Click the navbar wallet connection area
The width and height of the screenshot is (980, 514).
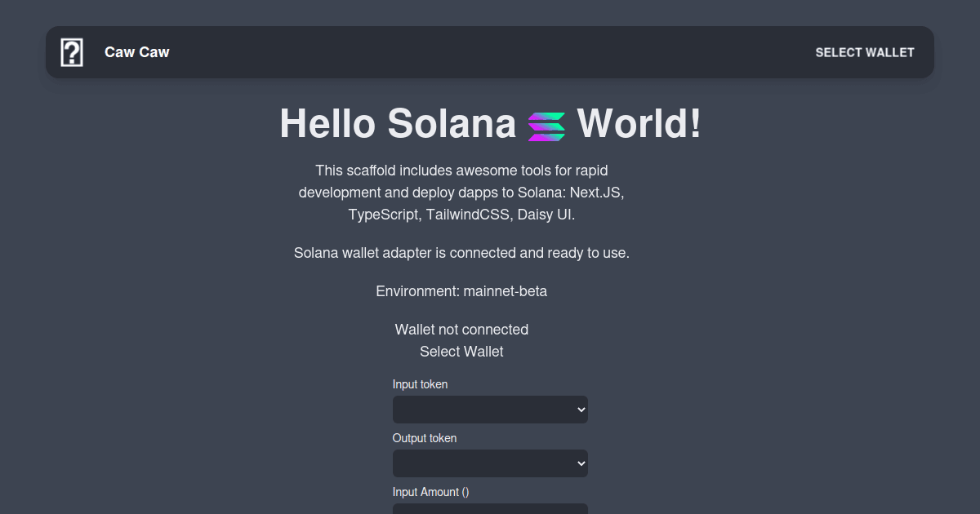(864, 52)
